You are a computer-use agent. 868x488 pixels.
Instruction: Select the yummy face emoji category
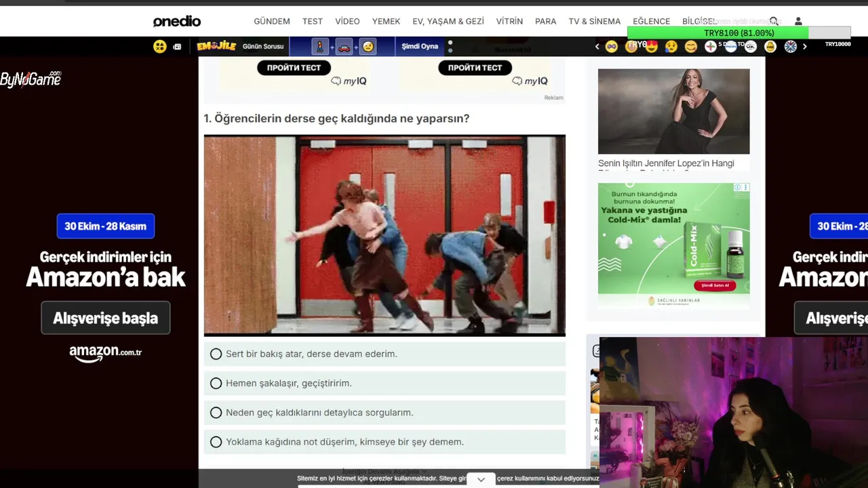pos(691,46)
